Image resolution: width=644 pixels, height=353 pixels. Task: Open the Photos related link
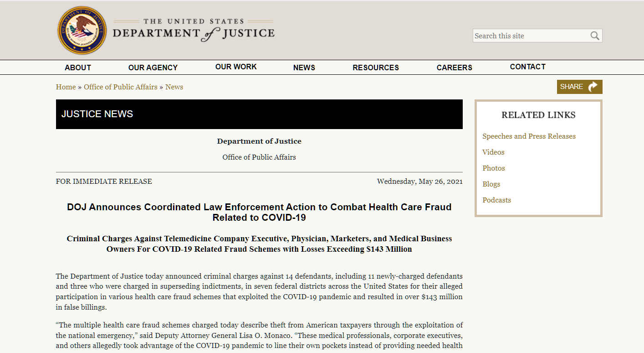(x=494, y=168)
